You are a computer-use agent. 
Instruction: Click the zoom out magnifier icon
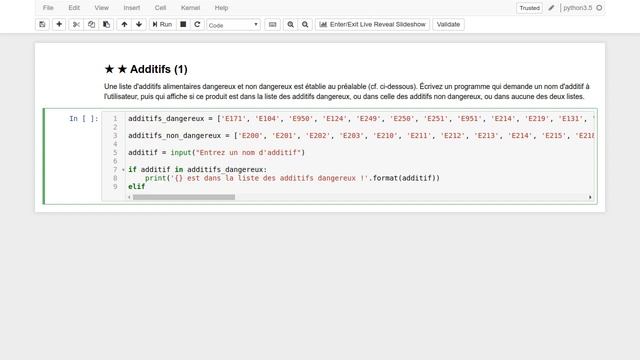305,24
